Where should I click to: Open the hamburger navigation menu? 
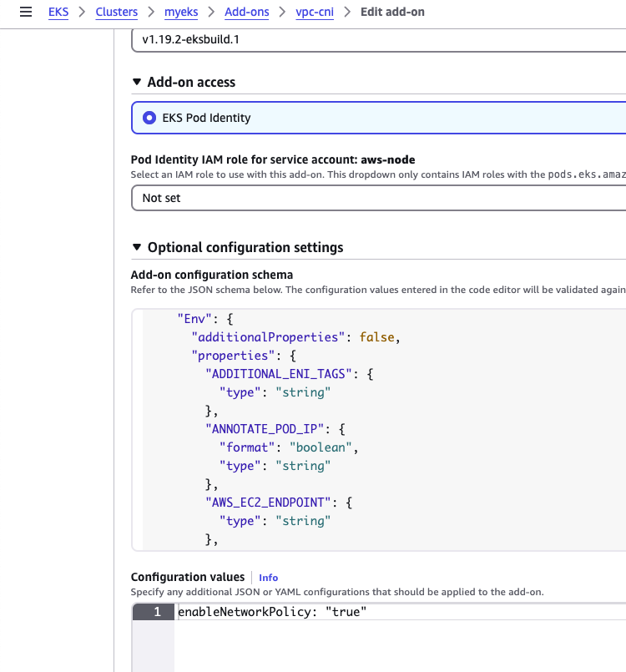pos(26,12)
